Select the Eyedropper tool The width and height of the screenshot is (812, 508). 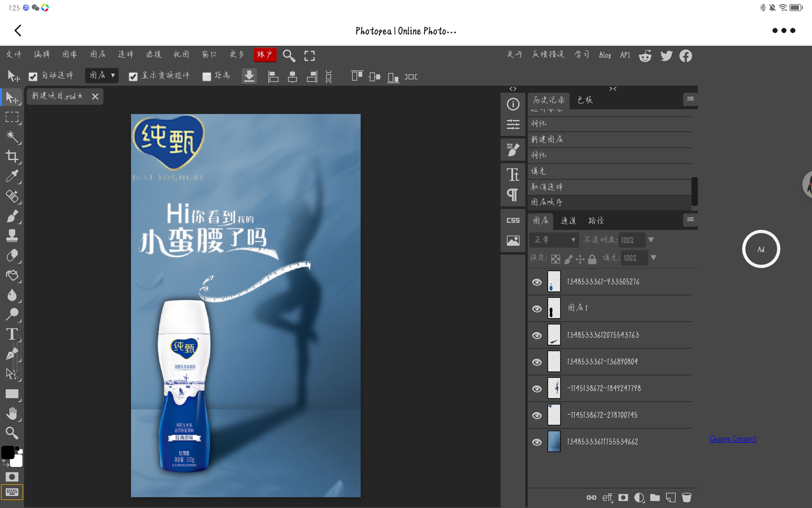pos(12,176)
